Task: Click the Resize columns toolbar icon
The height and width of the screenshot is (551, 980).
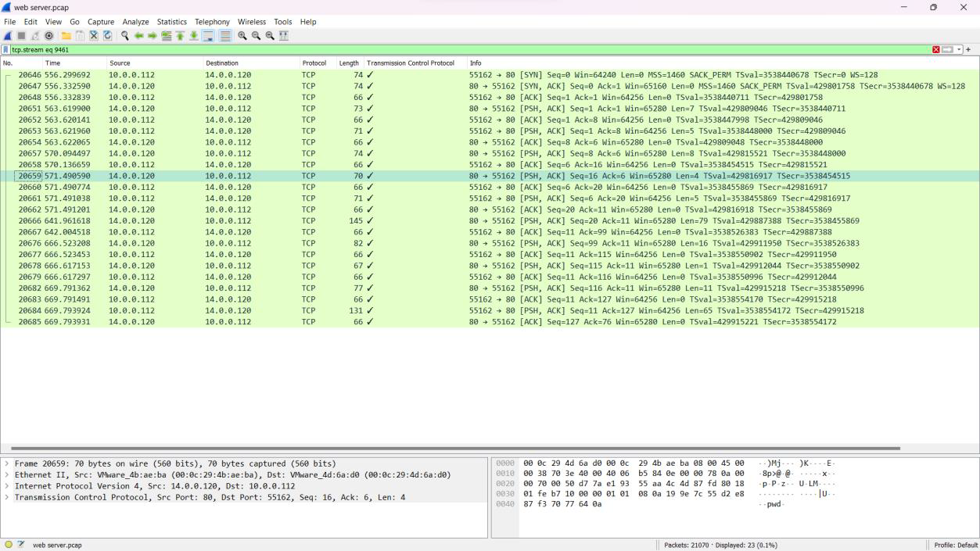Action: pos(283,36)
